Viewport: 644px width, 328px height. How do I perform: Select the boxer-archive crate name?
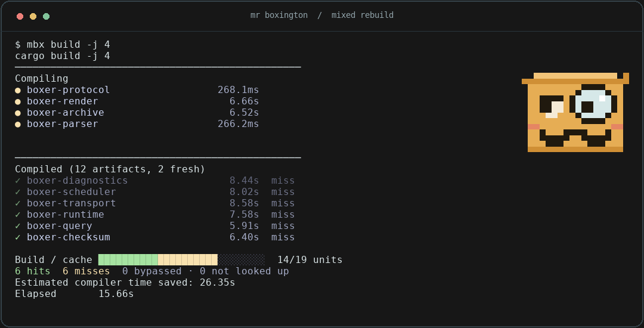click(66, 113)
